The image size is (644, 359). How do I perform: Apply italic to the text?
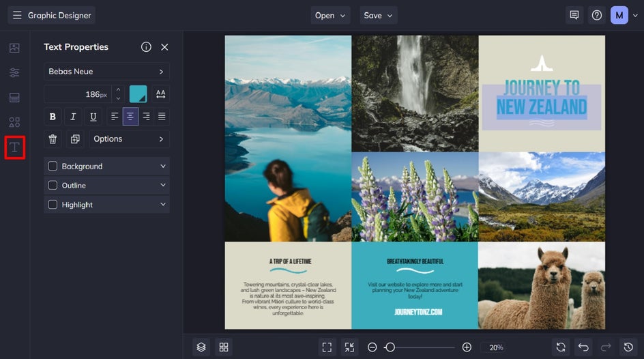73,117
